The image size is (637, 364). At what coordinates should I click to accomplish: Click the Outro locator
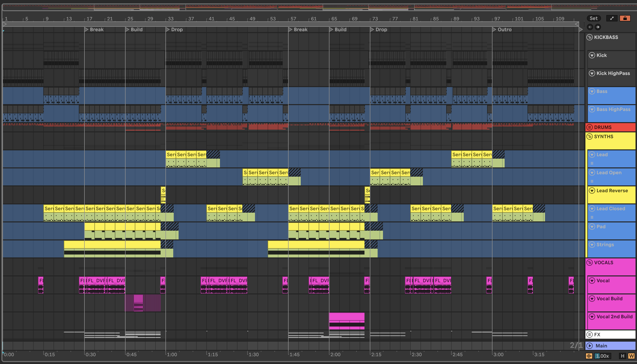pyautogui.click(x=502, y=29)
